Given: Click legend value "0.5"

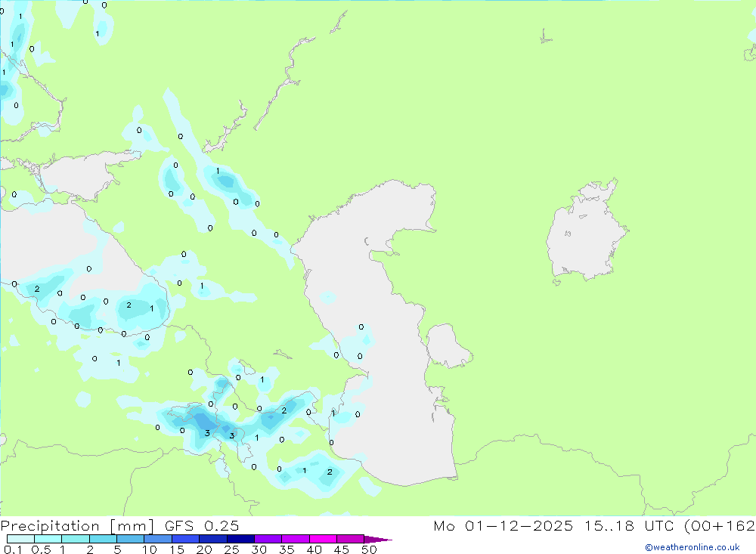Looking at the screenshot, I should (x=41, y=549).
